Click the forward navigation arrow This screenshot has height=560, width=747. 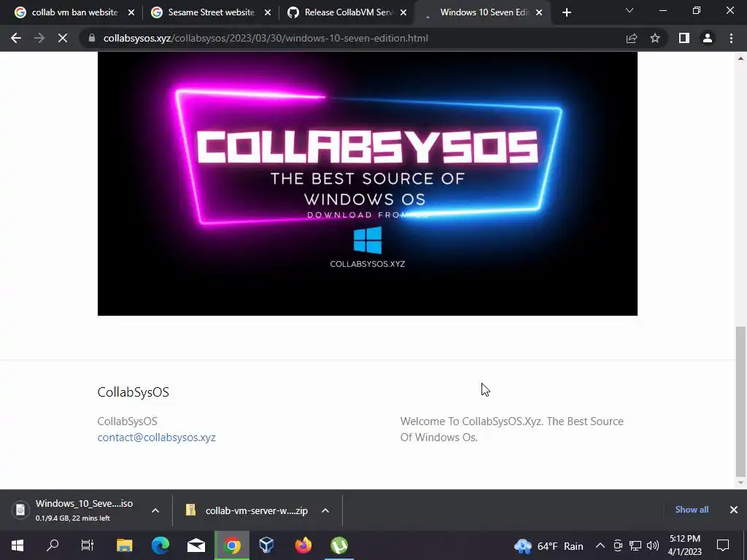(39, 38)
